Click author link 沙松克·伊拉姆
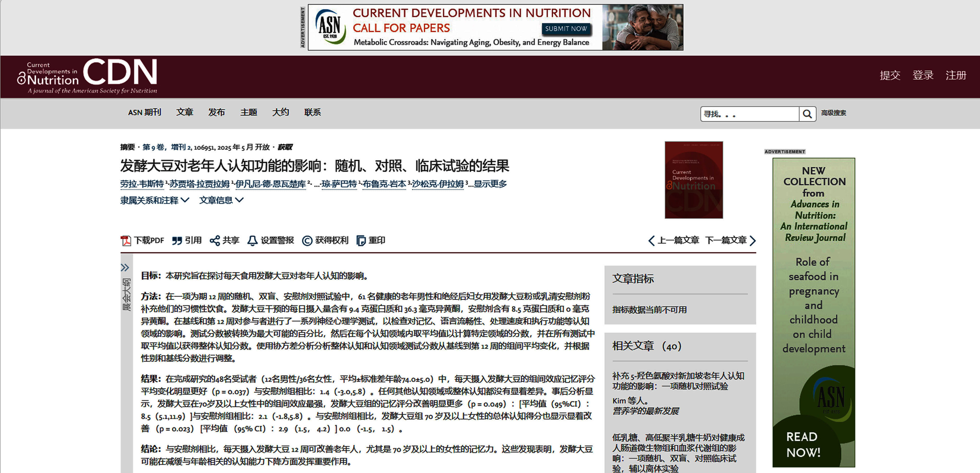980x473 pixels. click(438, 184)
